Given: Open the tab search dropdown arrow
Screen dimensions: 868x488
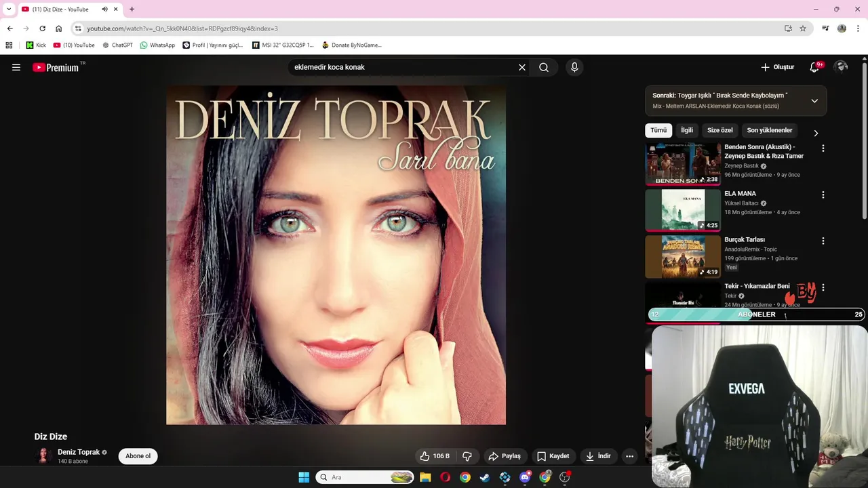Looking at the screenshot, I should click(x=9, y=9).
